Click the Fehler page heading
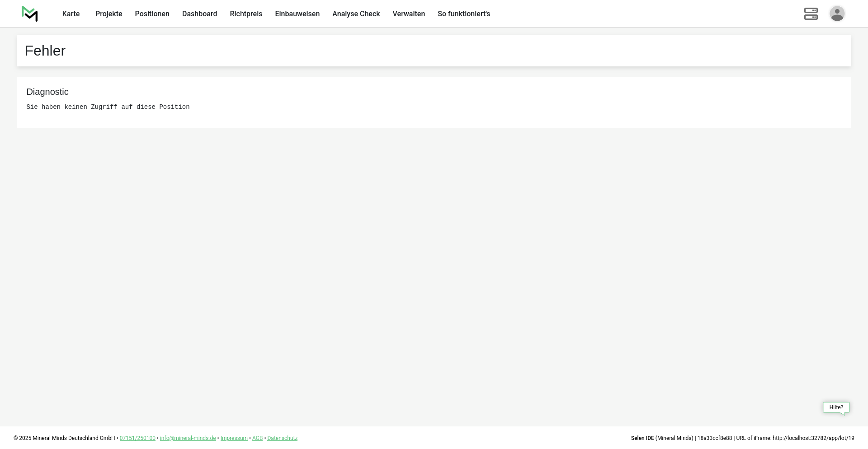 (x=45, y=51)
